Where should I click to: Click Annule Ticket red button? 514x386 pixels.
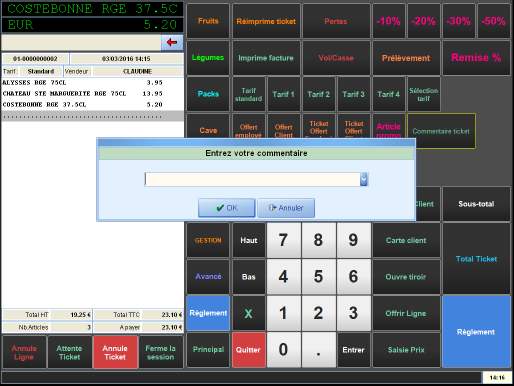[115, 352]
